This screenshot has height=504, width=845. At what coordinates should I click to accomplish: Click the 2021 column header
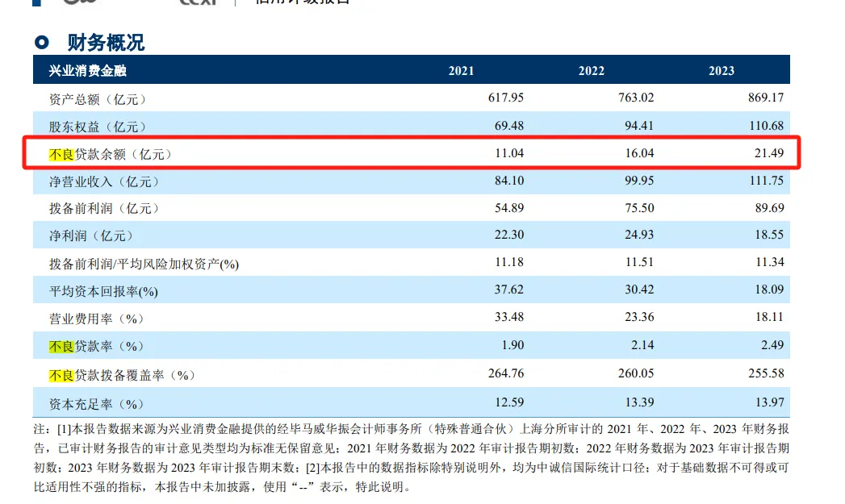[462, 70]
